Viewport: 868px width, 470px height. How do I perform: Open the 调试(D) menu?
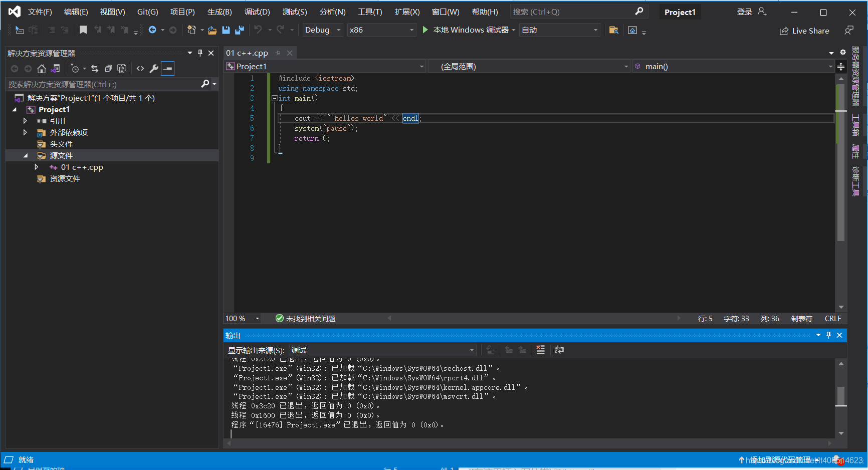tap(257, 12)
